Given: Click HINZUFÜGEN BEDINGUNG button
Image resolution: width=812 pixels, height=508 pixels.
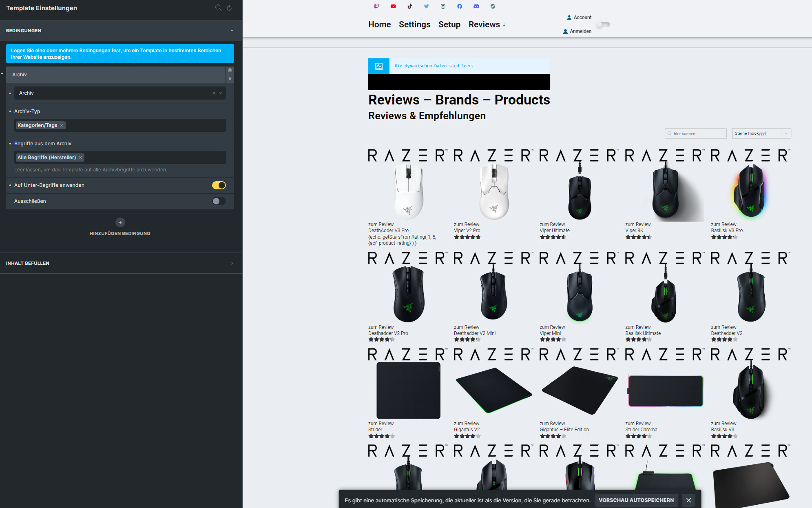Looking at the screenshot, I should pyautogui.click(x=120, y=233).
